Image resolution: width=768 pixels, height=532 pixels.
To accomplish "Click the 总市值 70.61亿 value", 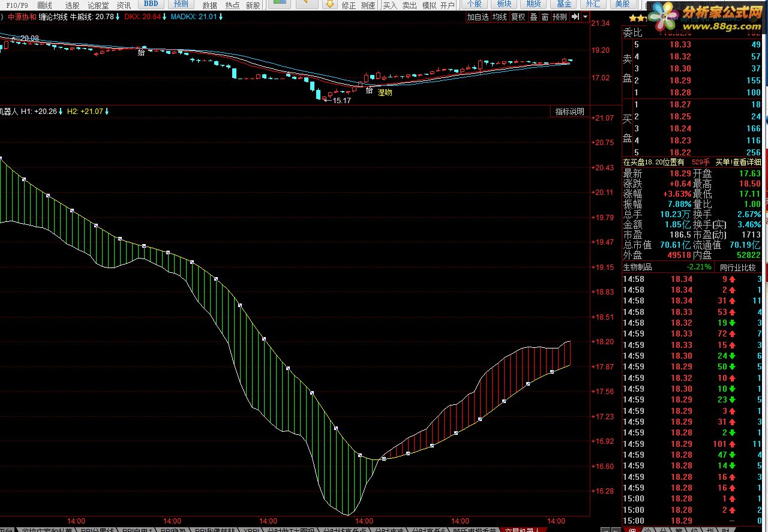I will click(674, 245).
